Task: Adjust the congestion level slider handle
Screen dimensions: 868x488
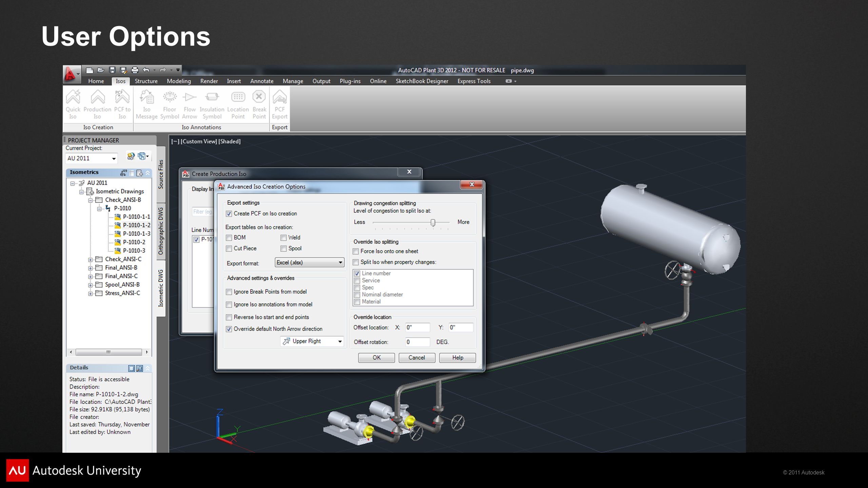Action: click(433, 223)
